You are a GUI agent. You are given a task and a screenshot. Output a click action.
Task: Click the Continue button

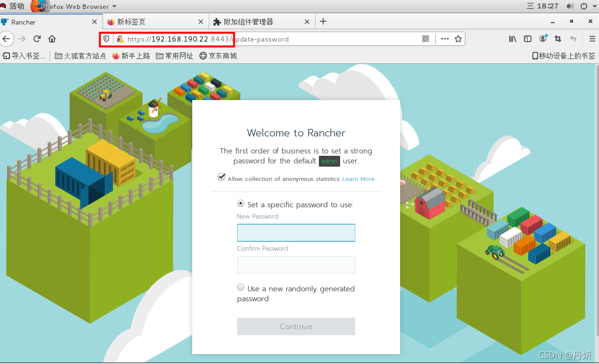(x=296, y=326)
